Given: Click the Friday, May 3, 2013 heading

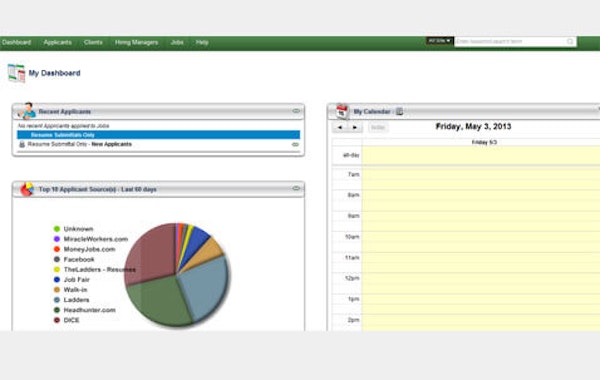Looking at the screenshot, I should pyautogui.click(x=473, y=127).
